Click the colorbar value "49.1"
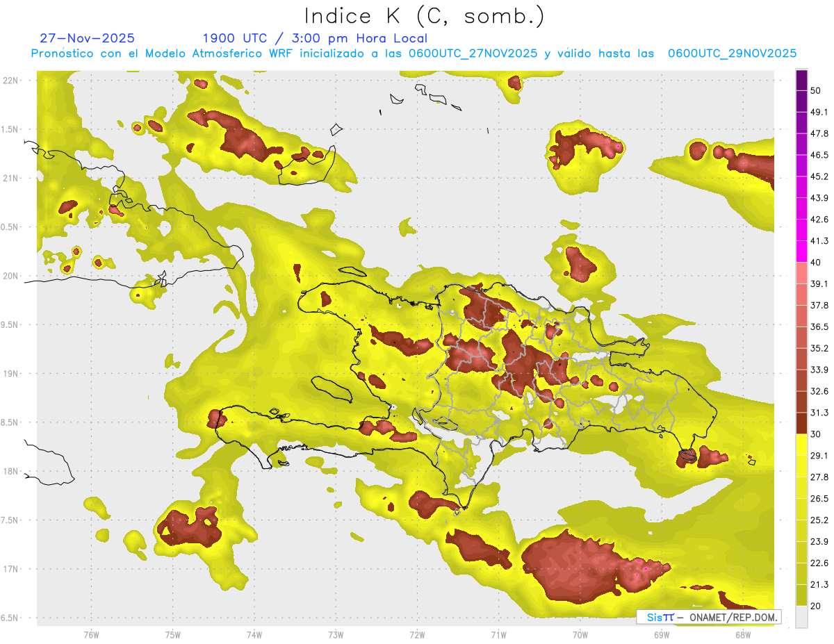 click(819, 113)
